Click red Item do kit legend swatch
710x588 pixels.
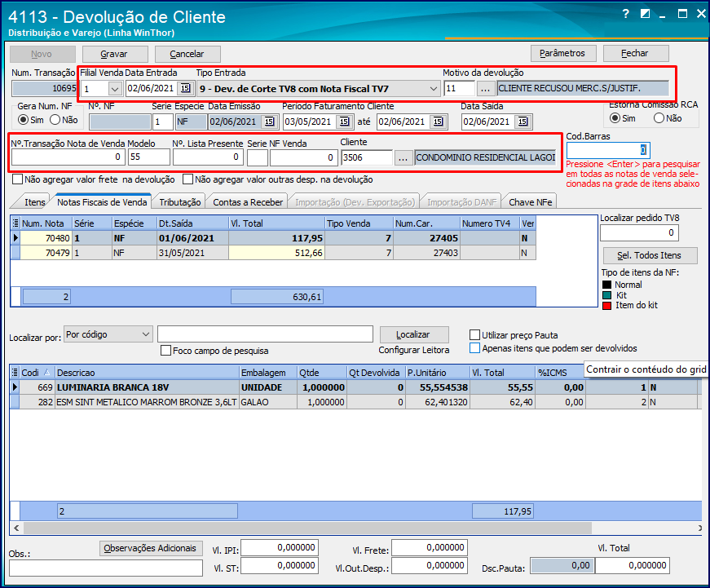(x=606, y=306)
